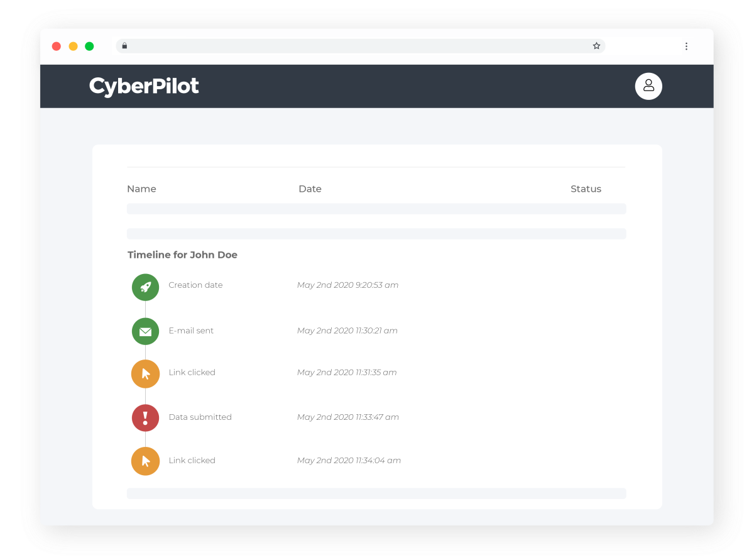Click timestamp May 2nd 2020 11:33:47 am
The width and height of the screenshot is (754, 560).
pos(347,417)
